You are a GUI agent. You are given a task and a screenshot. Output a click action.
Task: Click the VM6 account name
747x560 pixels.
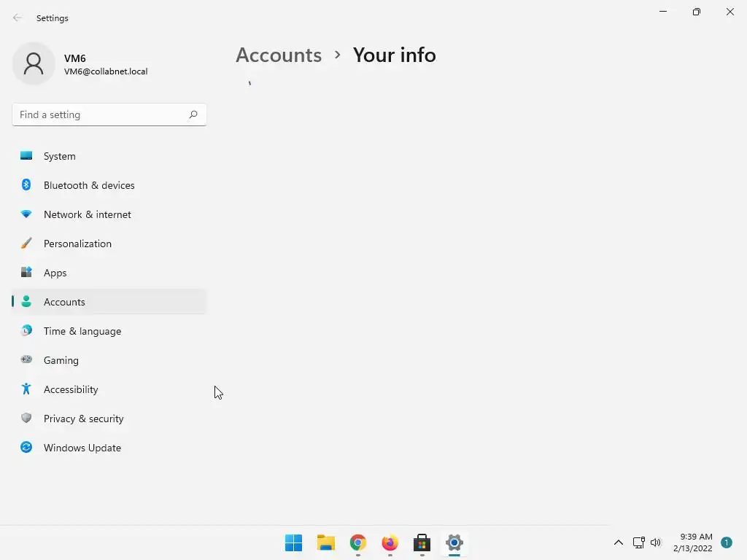click(x=75, y=58)
